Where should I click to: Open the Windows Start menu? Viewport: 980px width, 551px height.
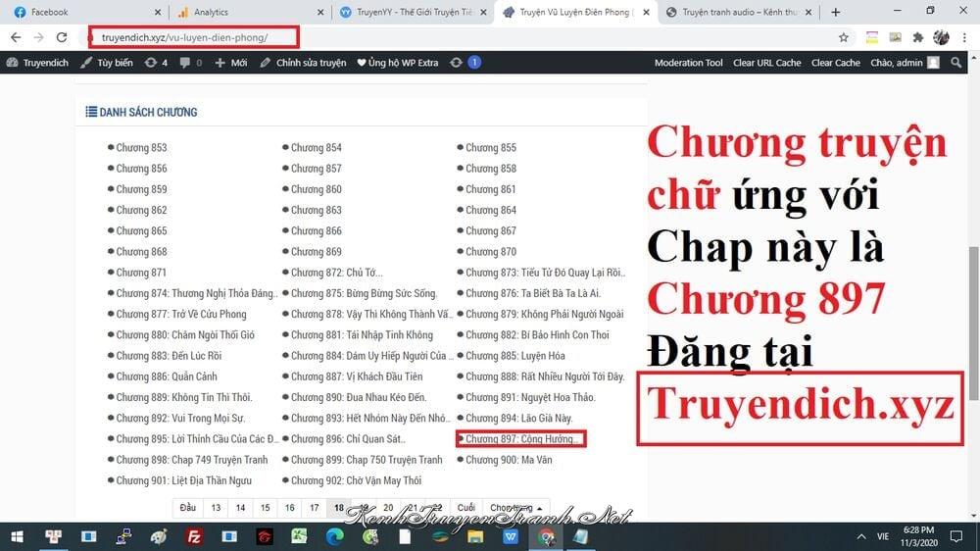point(17,536)
